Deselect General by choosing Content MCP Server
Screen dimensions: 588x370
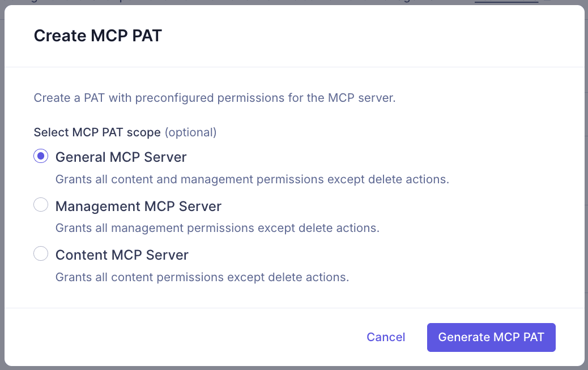(41, 253)
